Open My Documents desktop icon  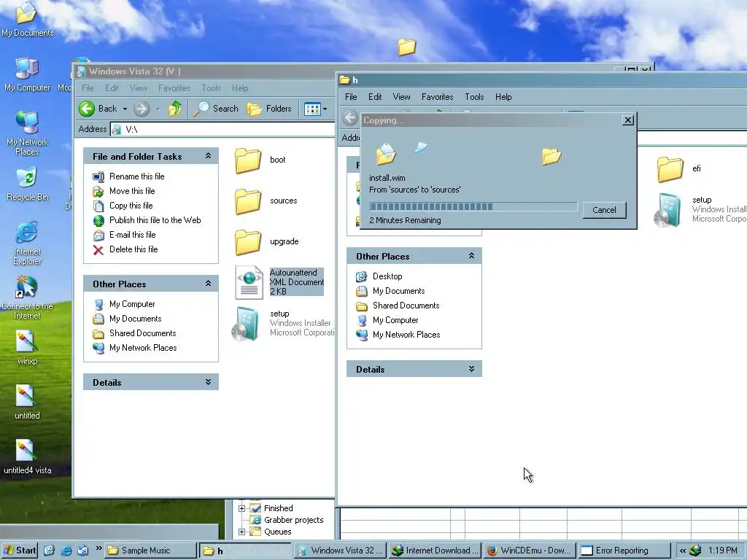[x=27, y=19]
